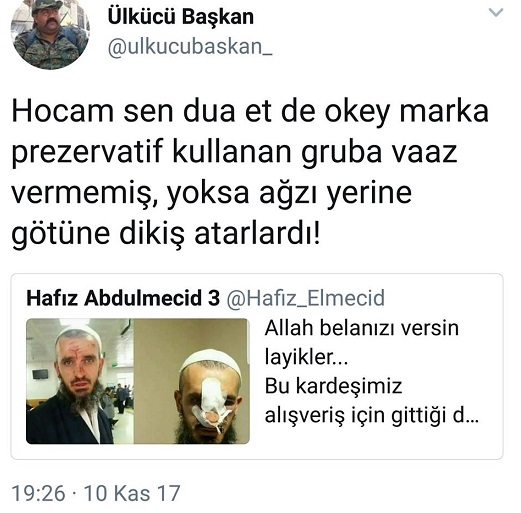Select the quoted text 'Allah belanızı versin'
This screenshot has width=521, height=513.
(x=362, y=328)
